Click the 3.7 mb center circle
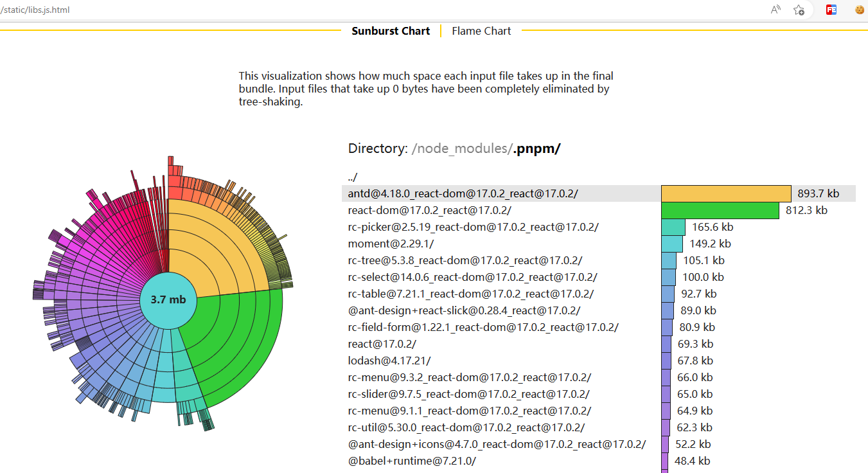The image size is (868, 473). click(168, 299)
